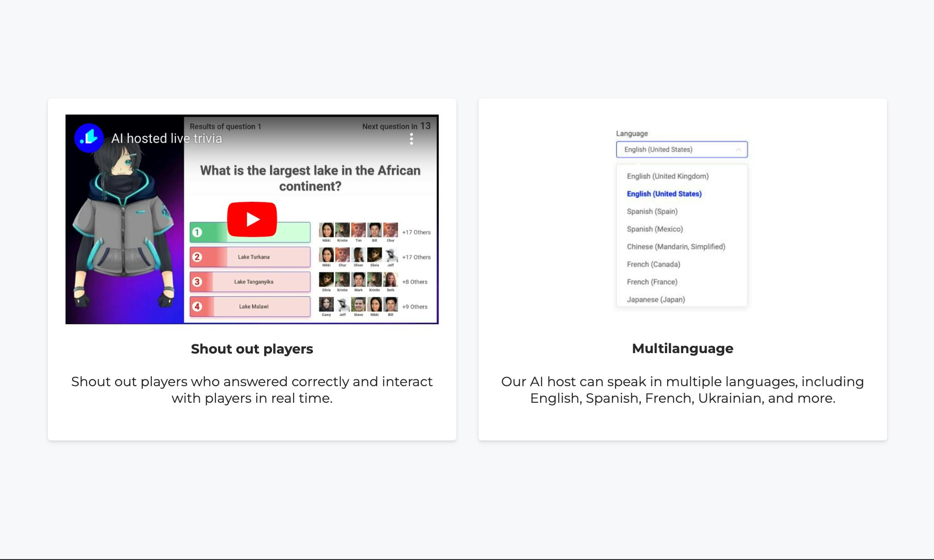This screenshot has width=934, height=560.
Task: Select Spanish (Mexico) language option
Action: [x=655, y=229]
